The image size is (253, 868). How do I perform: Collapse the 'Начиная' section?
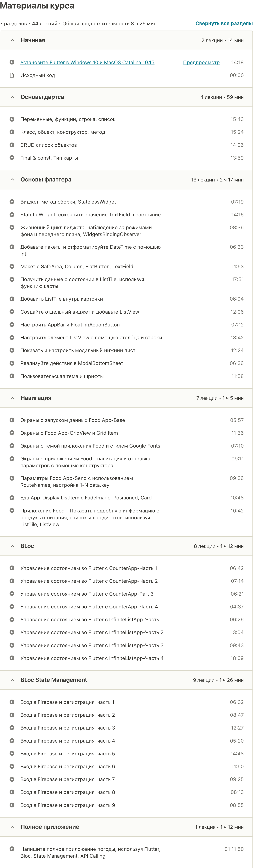click(12, 40)
